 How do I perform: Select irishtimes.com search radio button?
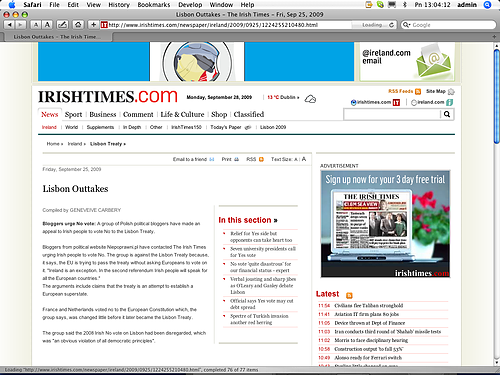point(353,103)
